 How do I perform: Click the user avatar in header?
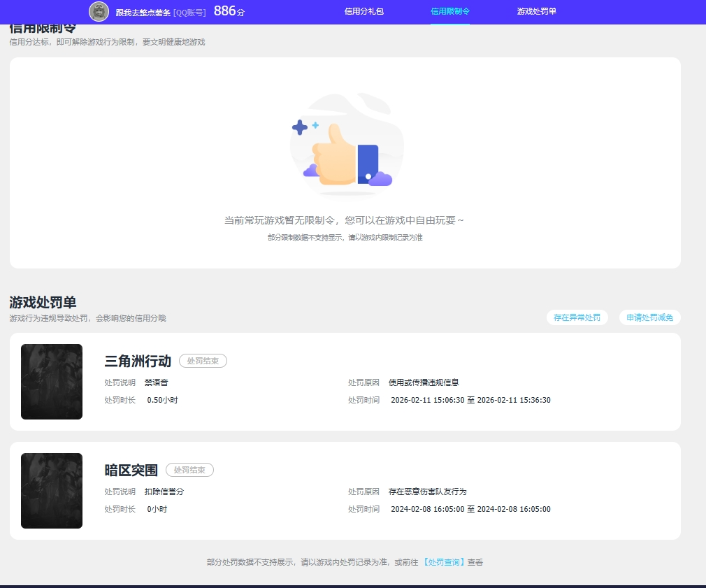tap(99, 12)
